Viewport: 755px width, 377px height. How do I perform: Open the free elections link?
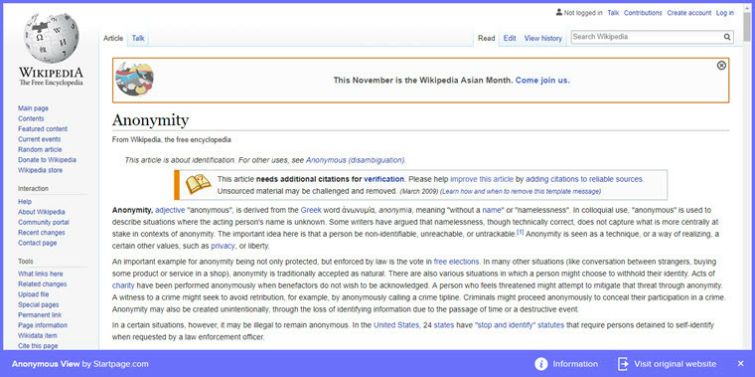(456, 262)
